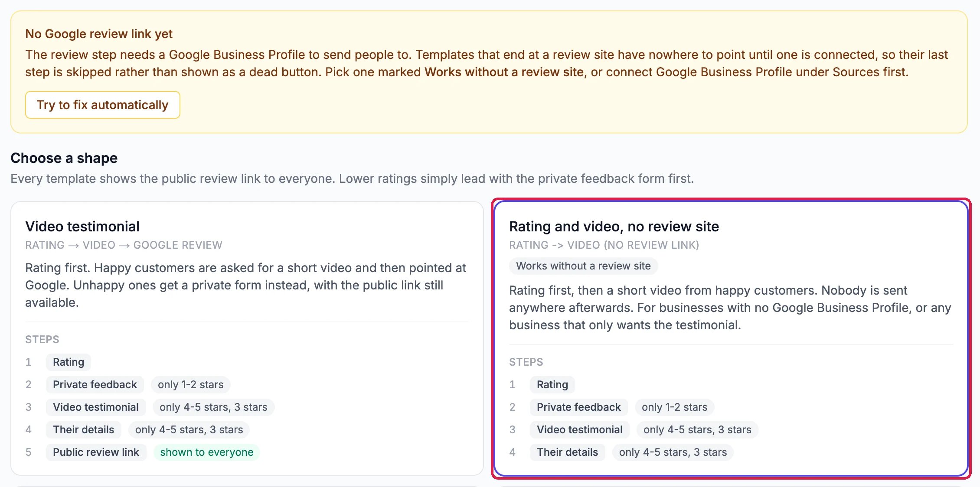This screenshot has height=487, width=980.
Task: Click the Choose a shape heading
Action: [64, 158]
